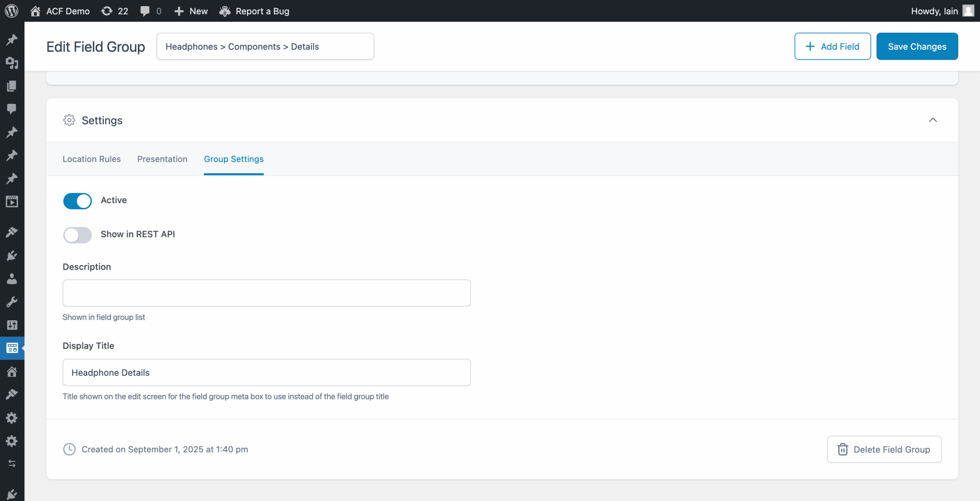Click the WordPress logo in admin bar
Viewport: 980px width, 501px height.
coord(12,11)
